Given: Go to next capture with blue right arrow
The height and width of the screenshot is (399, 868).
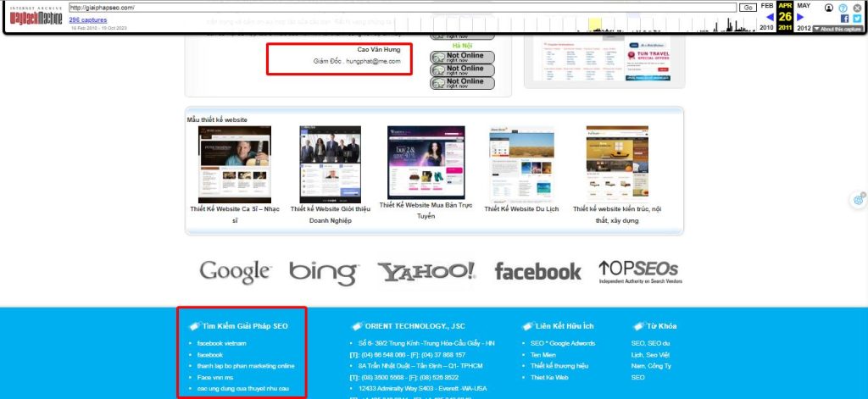Looking at the screenshot, I should click(800, 17).
